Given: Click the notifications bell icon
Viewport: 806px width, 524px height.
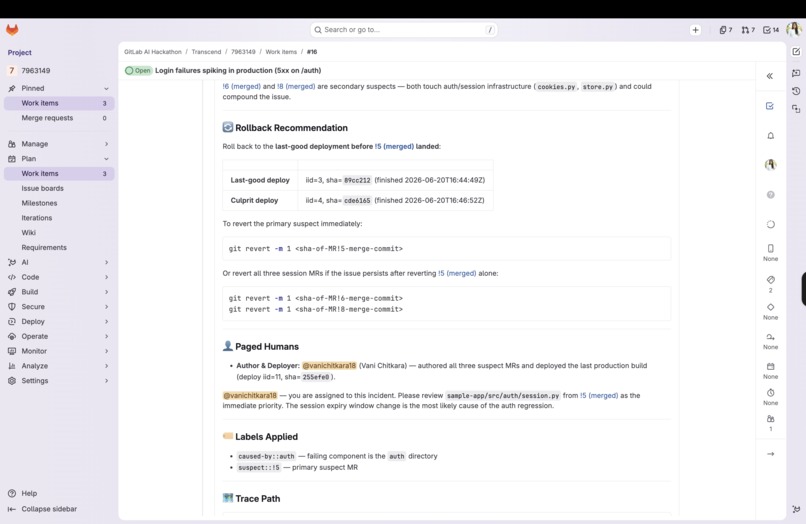Looking at the screenshot, I should coord(771,136).
